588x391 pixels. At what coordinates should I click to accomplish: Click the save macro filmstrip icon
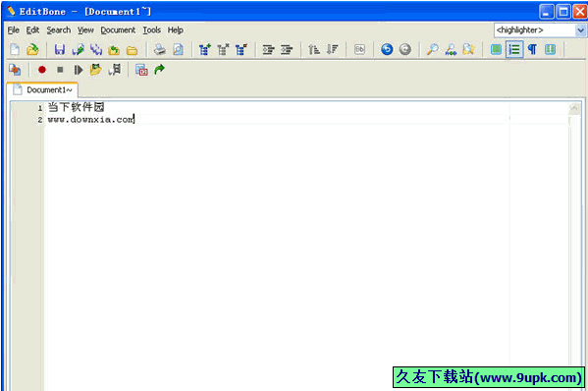115,70
